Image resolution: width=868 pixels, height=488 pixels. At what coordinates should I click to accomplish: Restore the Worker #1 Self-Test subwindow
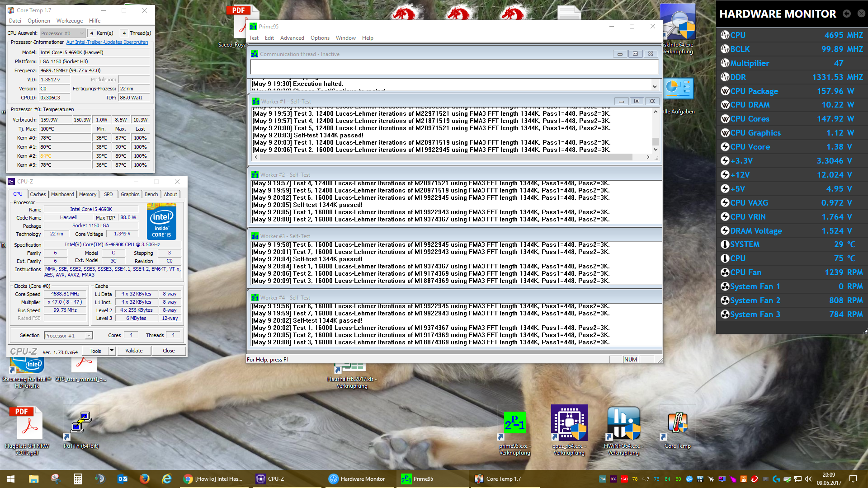click(636, 101)
